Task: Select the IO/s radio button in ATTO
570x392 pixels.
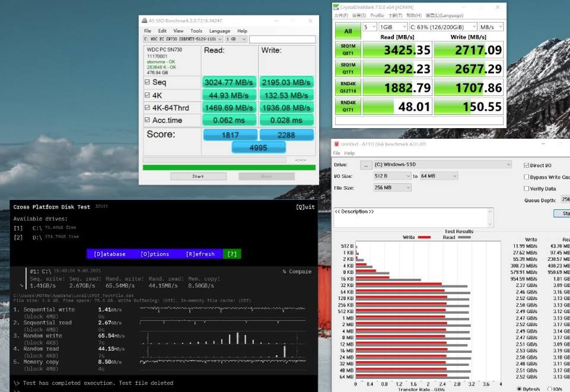Action: pos(550,388)
